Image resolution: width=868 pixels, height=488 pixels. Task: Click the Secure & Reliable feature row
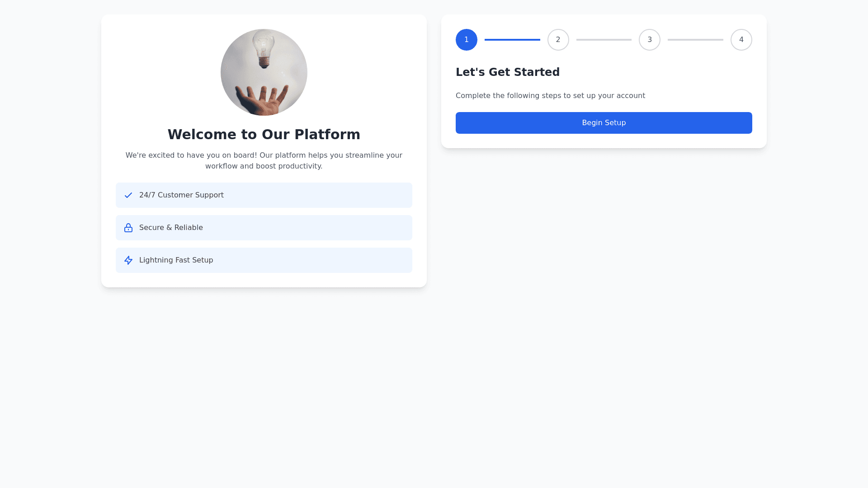click(x=264, y=228)
